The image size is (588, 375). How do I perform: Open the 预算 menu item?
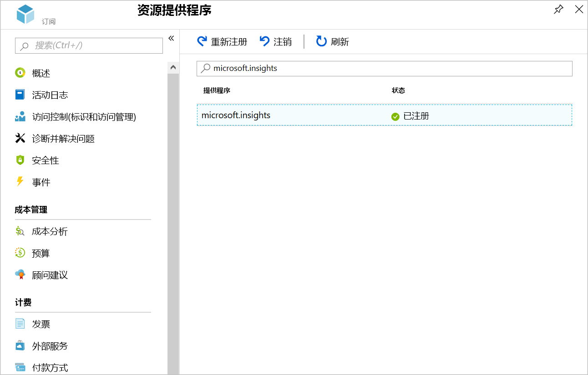click(41, 253)
